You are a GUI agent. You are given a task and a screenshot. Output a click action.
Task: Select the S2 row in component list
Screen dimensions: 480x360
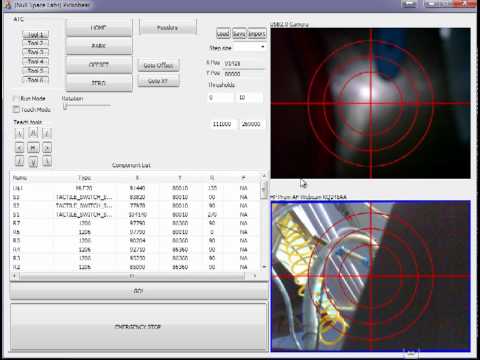[x=135, y=206]
